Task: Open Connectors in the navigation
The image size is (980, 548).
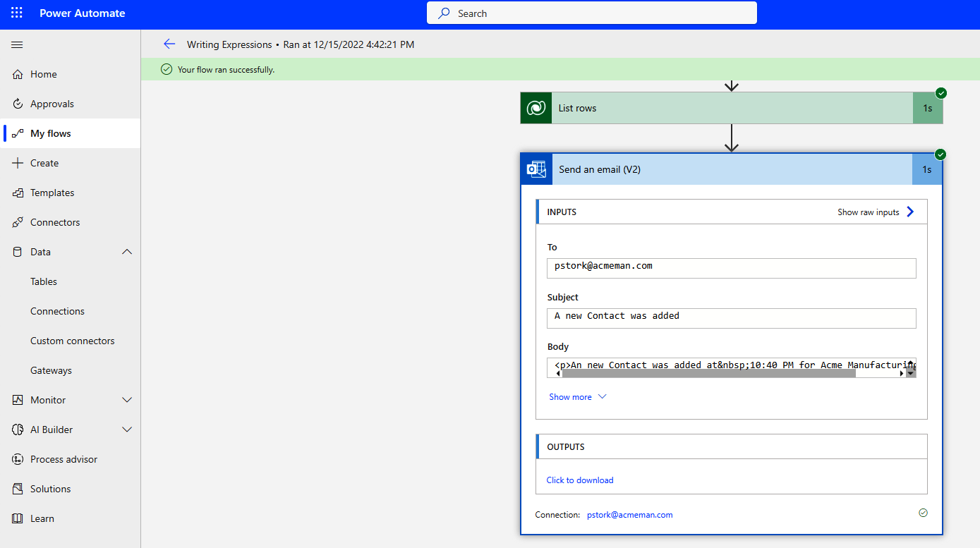Action: [x=55, y=222]
